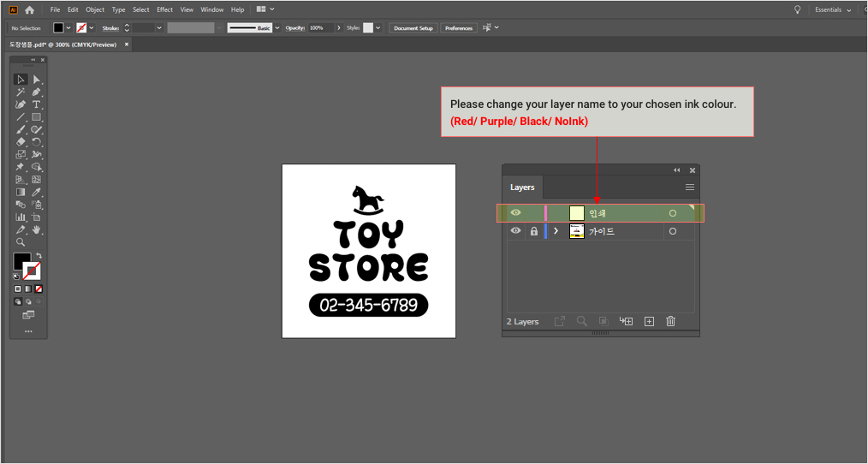Open the Layers panel menu
The image size is (868, 464).
point(690,187)
